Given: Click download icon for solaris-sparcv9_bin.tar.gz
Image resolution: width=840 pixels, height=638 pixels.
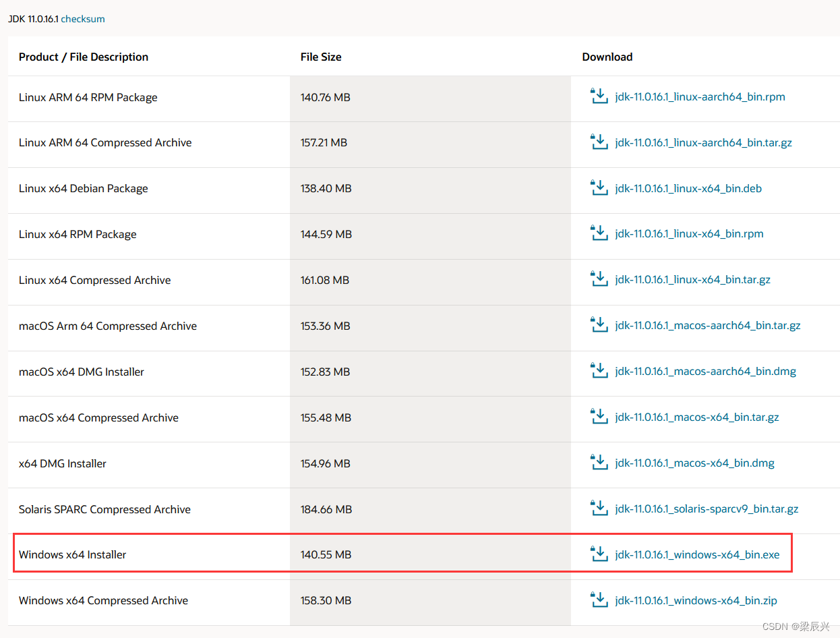Looking at the screenshot, I should pyautogui.click(x=599, y=509).
